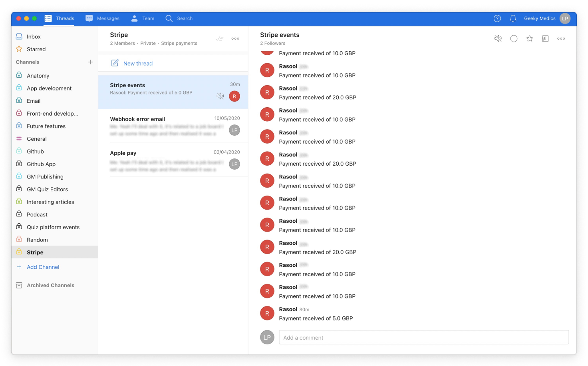Click the mark-all-read icon in Stripe header
Viewport: 588px width, 366px height.
point(220,38)
